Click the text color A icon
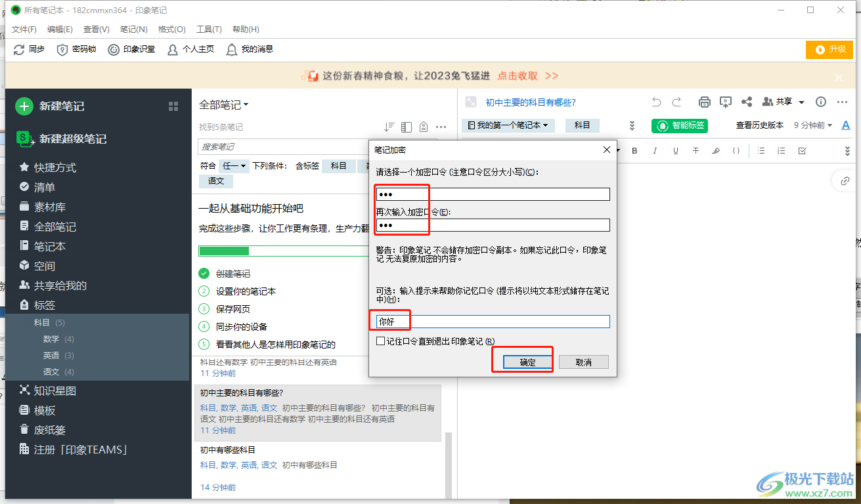Viewport: 861px width, 504px height. (846, 125)
